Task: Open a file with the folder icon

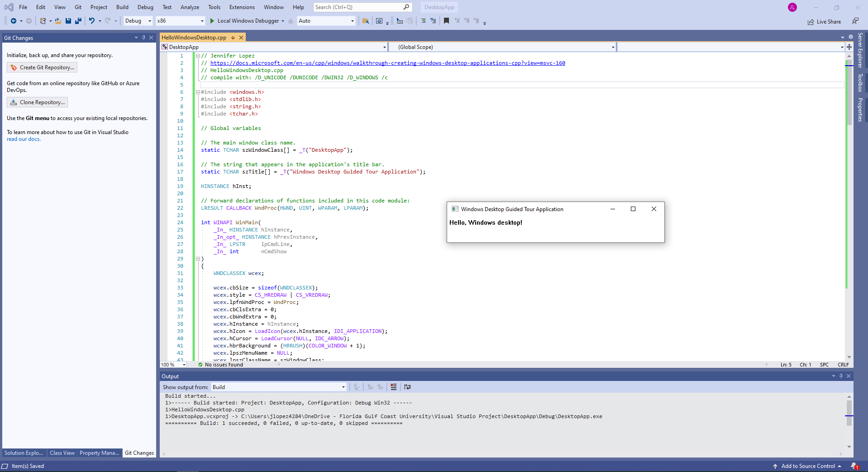Action: pos(58,21)
